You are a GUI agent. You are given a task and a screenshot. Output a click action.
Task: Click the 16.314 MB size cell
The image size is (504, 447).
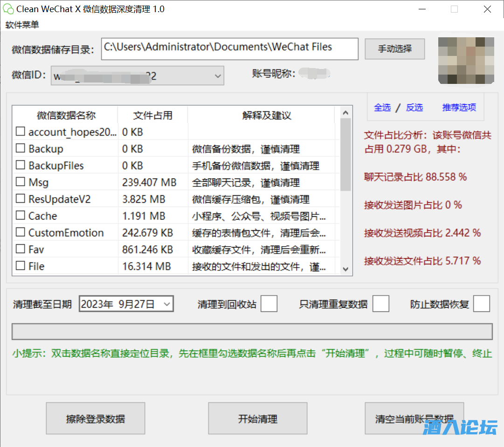tap(146, 267)
